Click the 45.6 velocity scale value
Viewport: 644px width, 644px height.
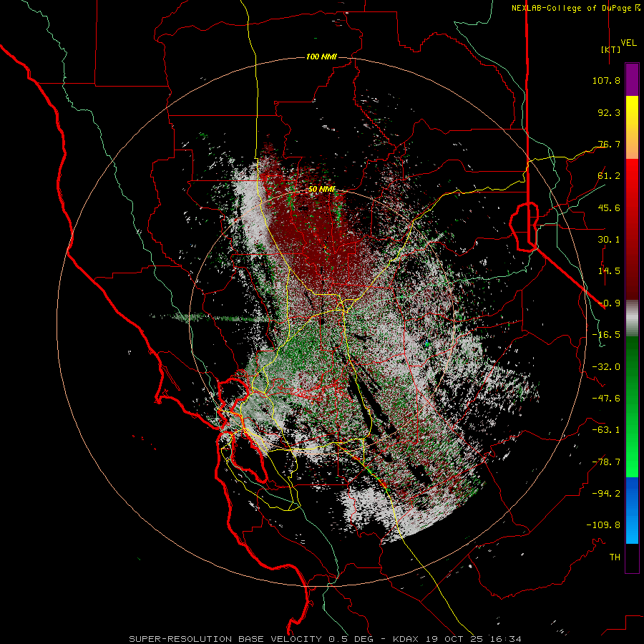609,208
